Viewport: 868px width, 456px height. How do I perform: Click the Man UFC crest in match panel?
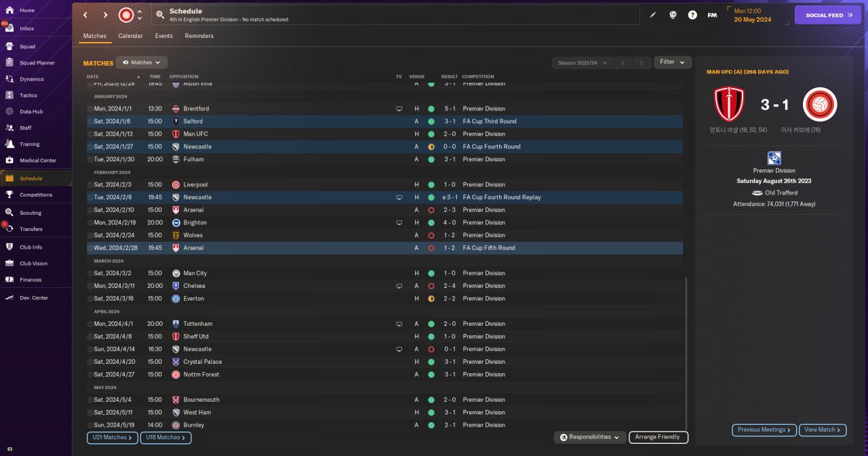tap(729, 104)
